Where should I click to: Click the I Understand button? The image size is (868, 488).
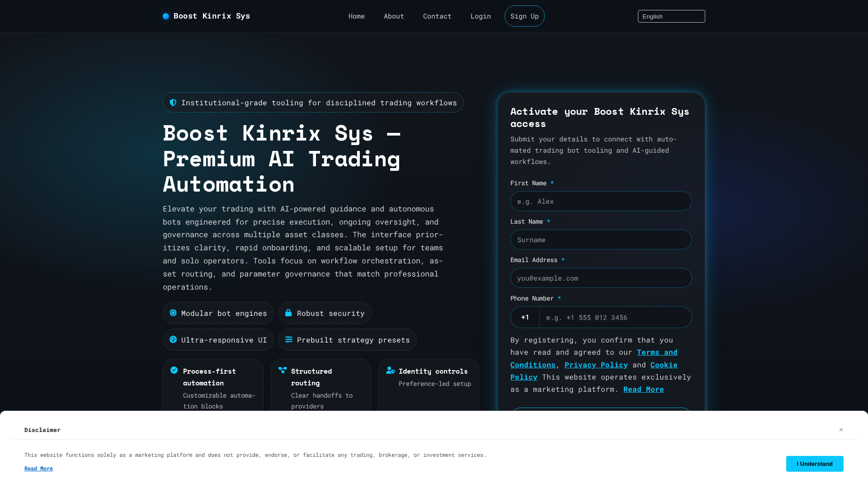[x=815, y=464]
